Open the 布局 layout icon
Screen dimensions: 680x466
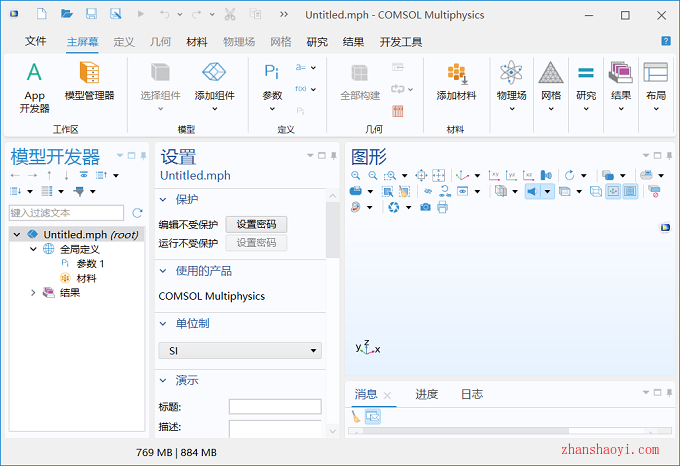click(x=655, y=72)
